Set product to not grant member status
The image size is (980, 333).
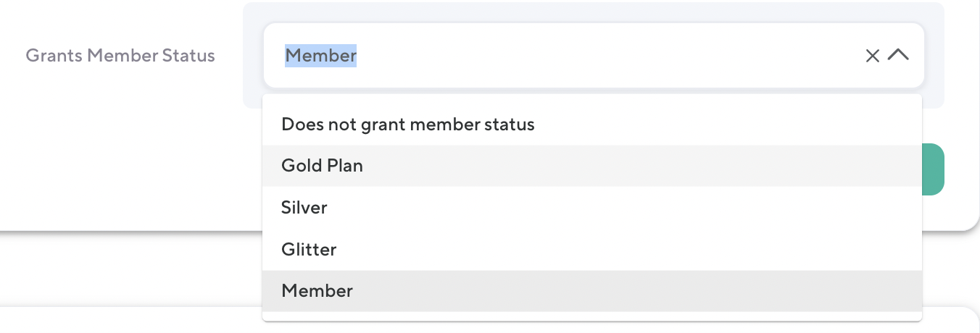coord(407,125)
